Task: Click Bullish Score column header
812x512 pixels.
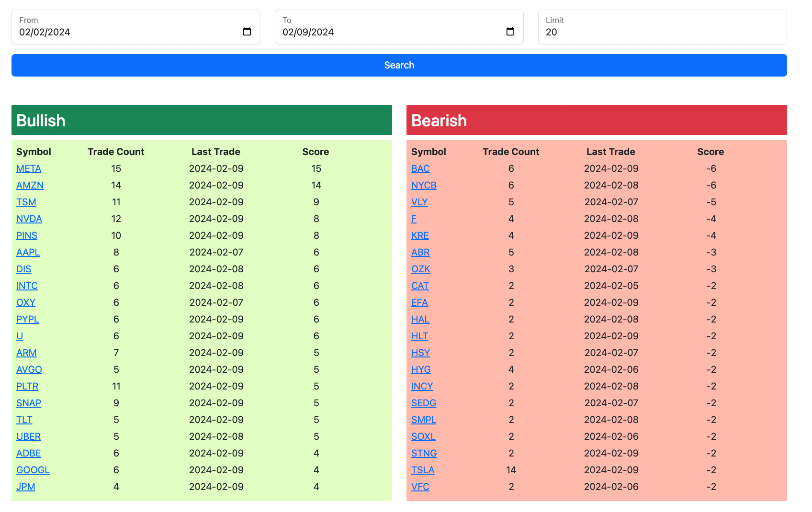Action: click(316, 152)
